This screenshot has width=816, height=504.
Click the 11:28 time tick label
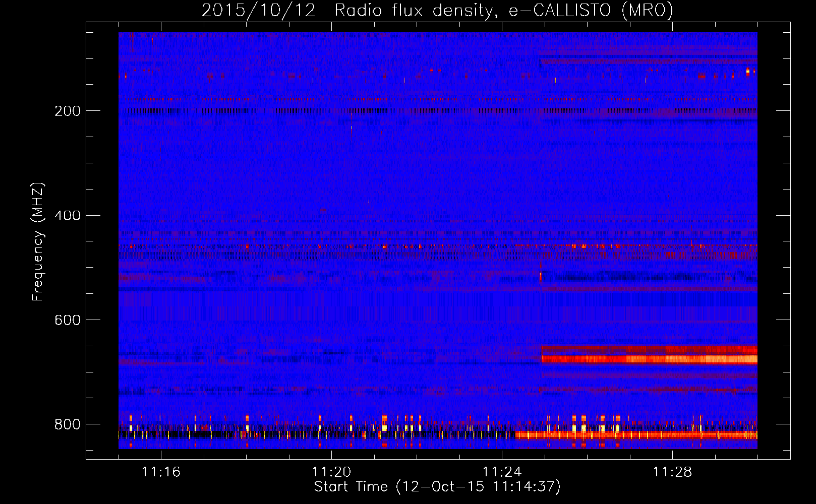pyautogui.click(x=672, y=472)
